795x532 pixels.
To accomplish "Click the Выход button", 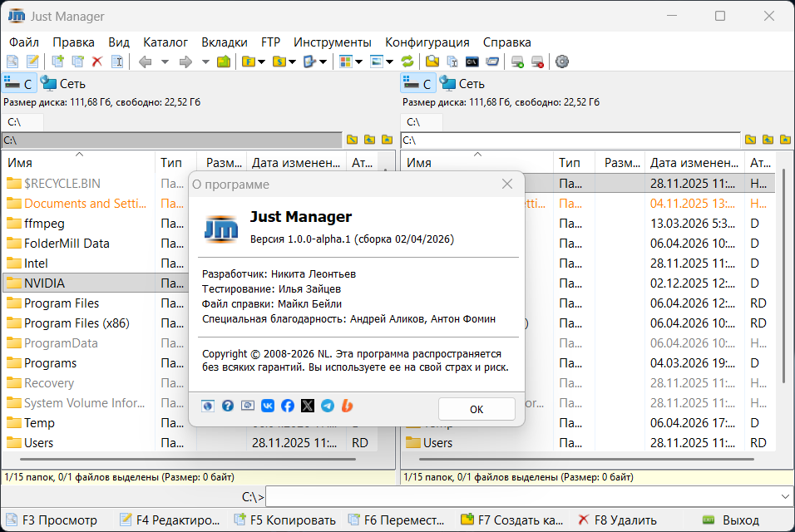I will coord(731,520).
